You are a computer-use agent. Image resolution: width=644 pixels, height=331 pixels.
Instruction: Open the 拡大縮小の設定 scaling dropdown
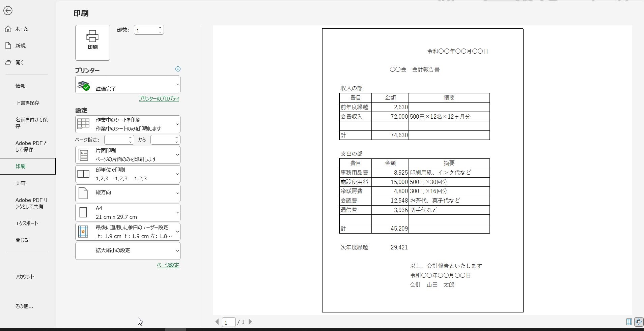pyautogui.click(x=128, y=251)
